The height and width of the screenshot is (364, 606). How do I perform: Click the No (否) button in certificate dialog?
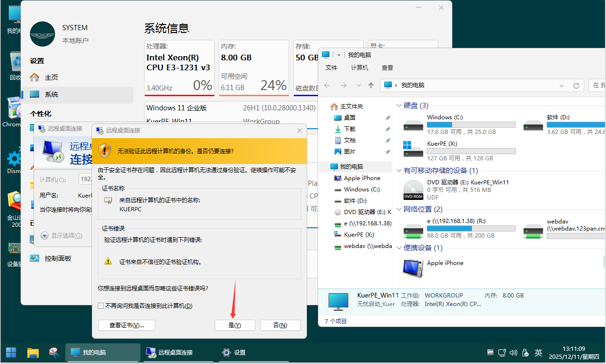[x=280, y=325]
